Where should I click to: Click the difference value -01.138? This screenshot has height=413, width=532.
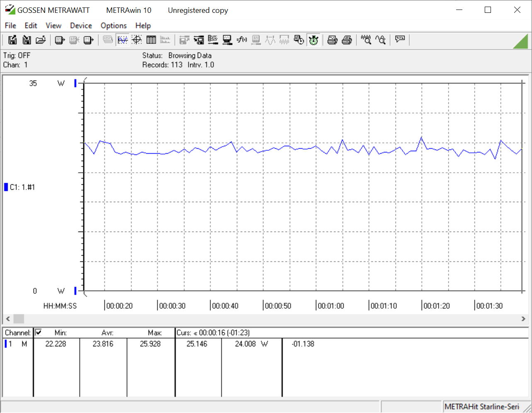303,344
